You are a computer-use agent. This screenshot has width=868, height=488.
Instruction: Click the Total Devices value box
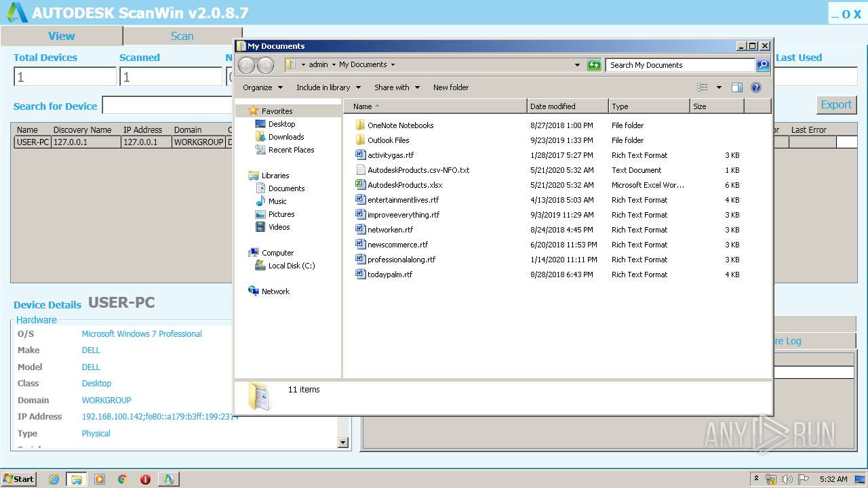65,77
